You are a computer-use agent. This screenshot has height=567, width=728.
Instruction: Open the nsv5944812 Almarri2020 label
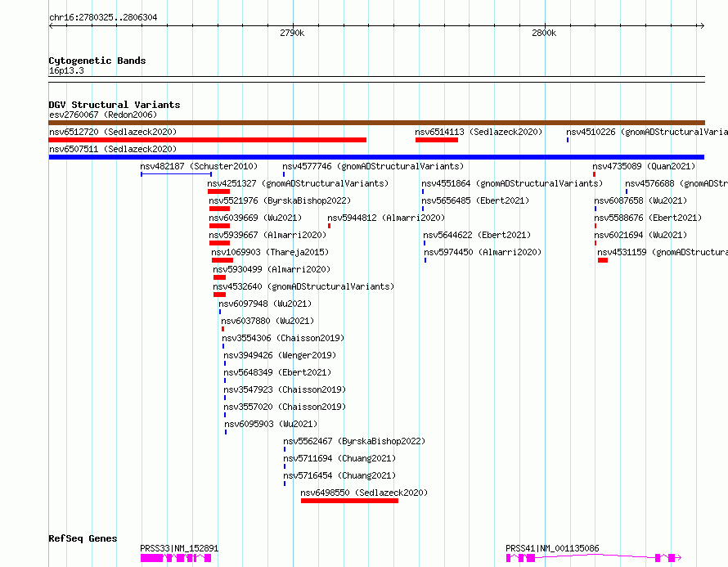click(x=386, y=218)
